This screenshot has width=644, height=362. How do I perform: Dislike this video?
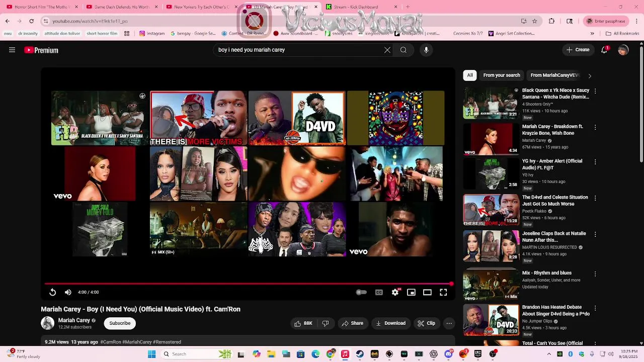(325, 323)
